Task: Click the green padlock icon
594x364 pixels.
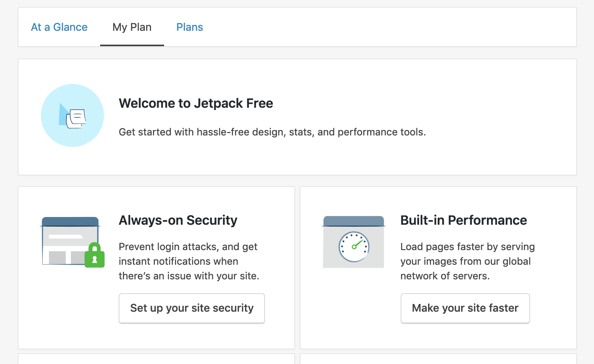Action: tap(94, 256)
